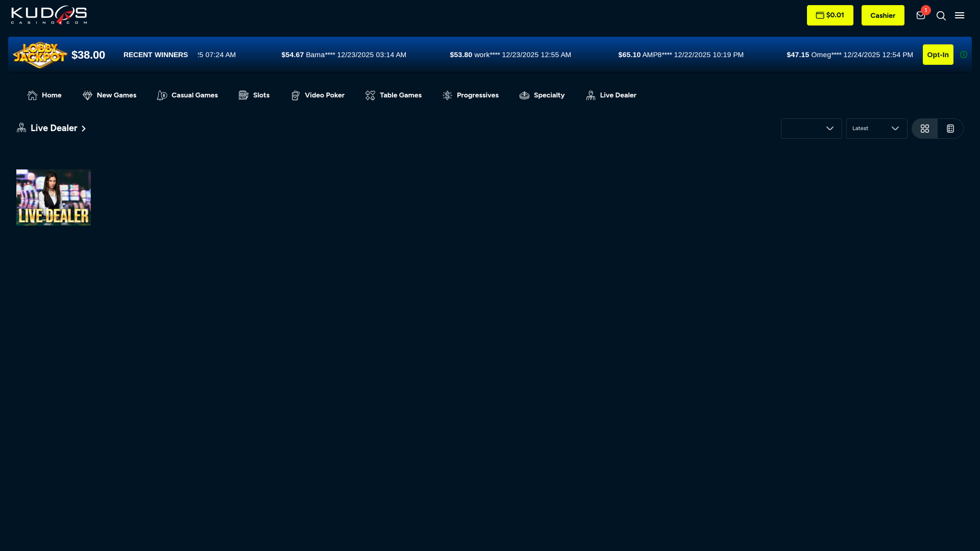Select the Video Poker category

pos(317,95)
